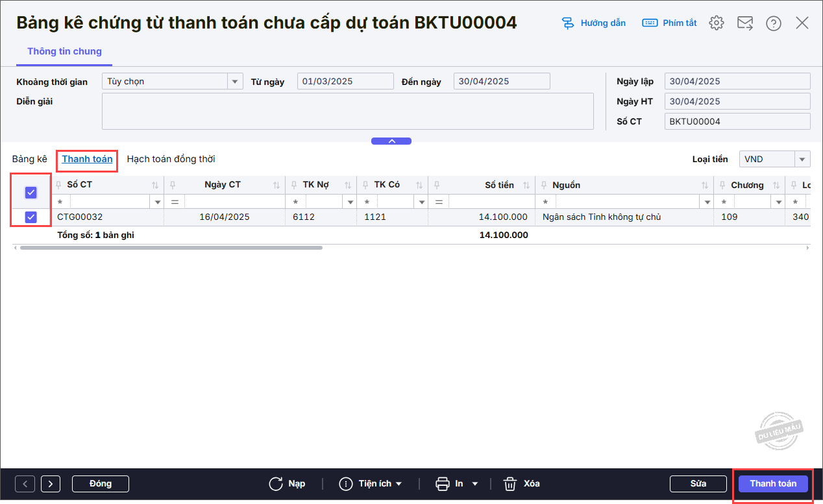Uncheck the CTG00032 row checkbox

31,217
